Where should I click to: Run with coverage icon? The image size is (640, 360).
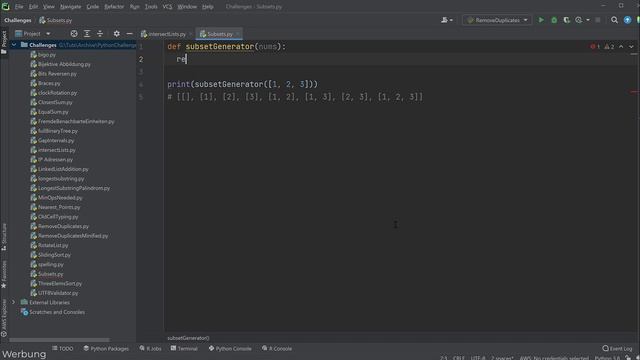tap(567, 20)
